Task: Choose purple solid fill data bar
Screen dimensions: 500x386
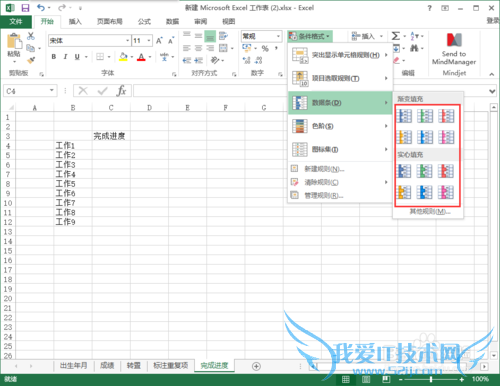Action: click(446, 192)
